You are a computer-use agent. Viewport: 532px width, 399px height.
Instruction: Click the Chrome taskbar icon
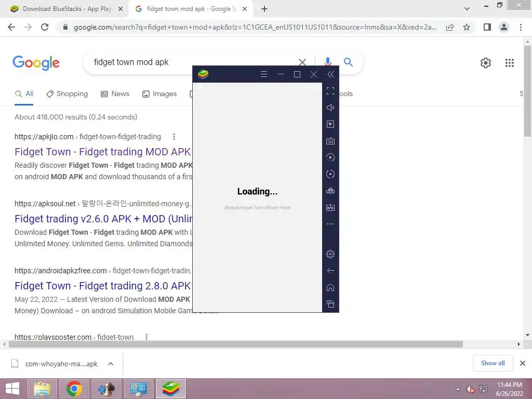point(74,389)
